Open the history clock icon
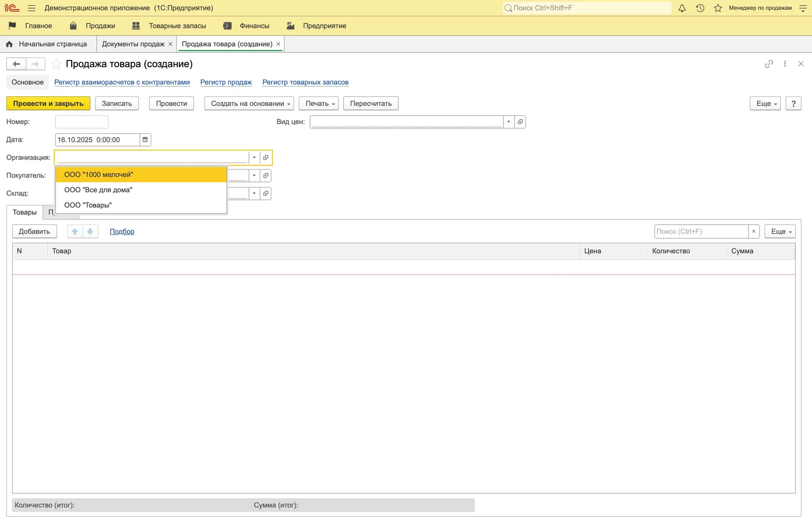The height and width of the screenshot is (523, 812). pyautogui.click(x=700, y=8)
